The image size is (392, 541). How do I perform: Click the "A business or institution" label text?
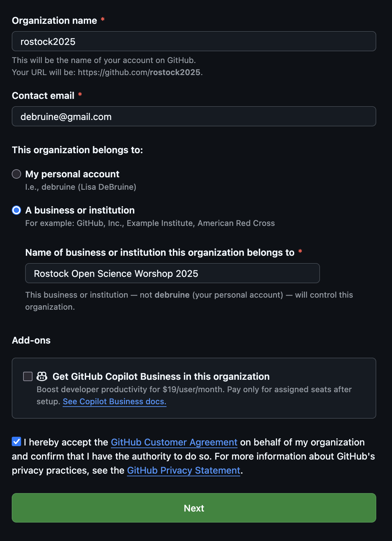[80, 211]
